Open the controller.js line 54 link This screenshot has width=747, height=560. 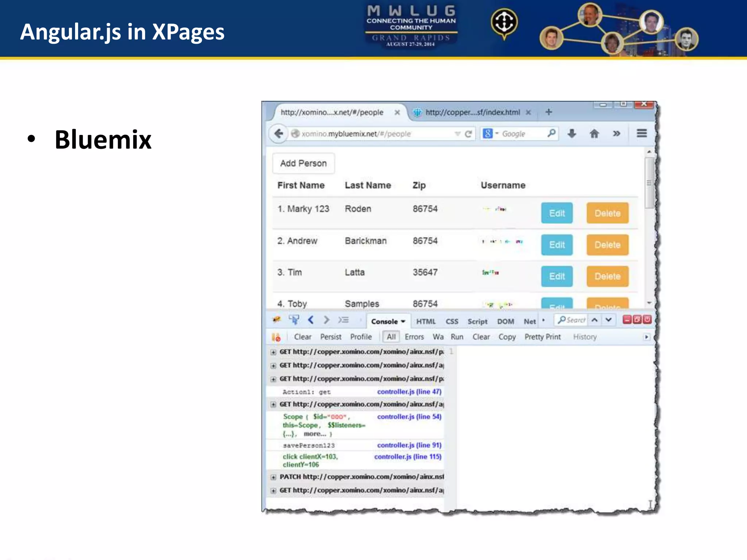pyautogui.click(x=409, y=417)
